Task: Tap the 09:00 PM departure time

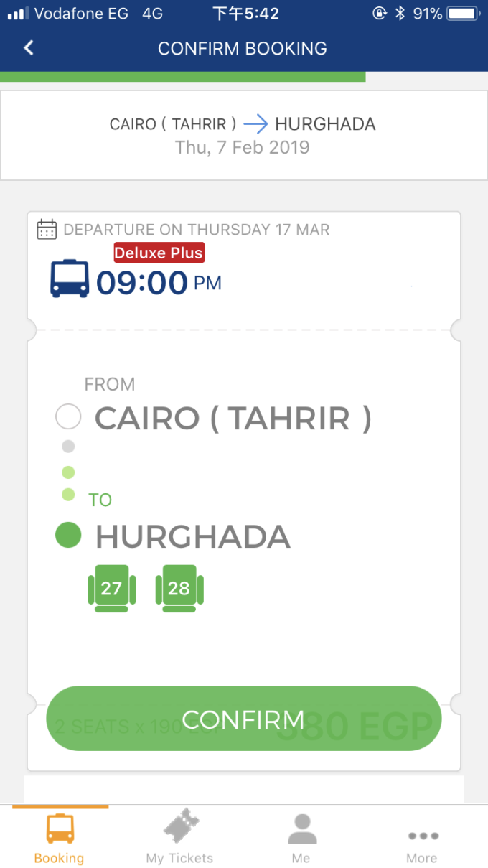Action: pos(159,283)
